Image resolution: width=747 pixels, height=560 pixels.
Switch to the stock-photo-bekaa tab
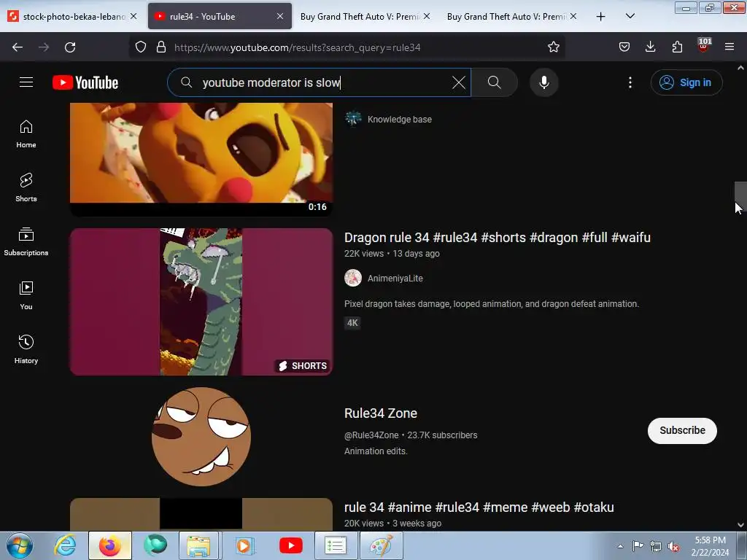[x=74, y=17]
